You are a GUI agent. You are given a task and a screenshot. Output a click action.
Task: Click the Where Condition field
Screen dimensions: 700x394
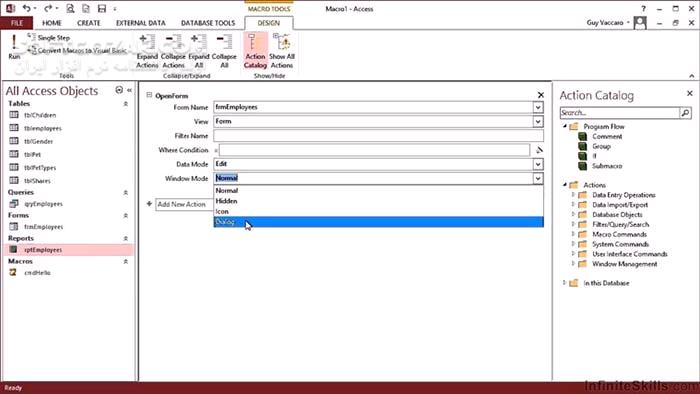(375, 150)
